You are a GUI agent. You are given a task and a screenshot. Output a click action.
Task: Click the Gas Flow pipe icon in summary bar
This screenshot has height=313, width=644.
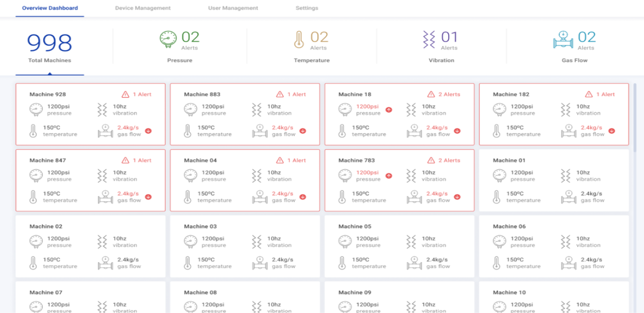(563, 40)
